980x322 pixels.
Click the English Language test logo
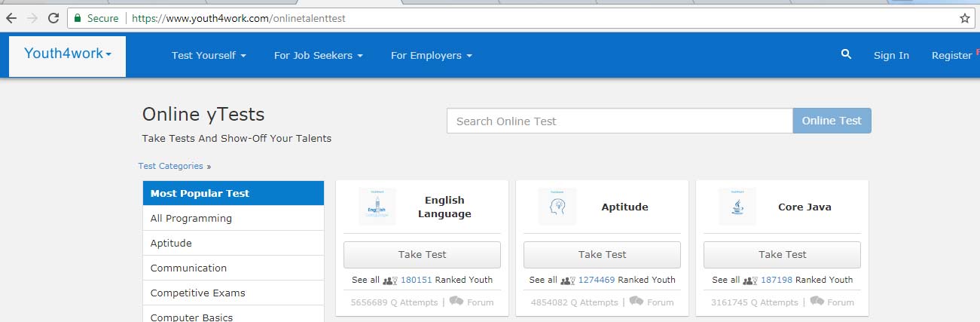point(377,207)
